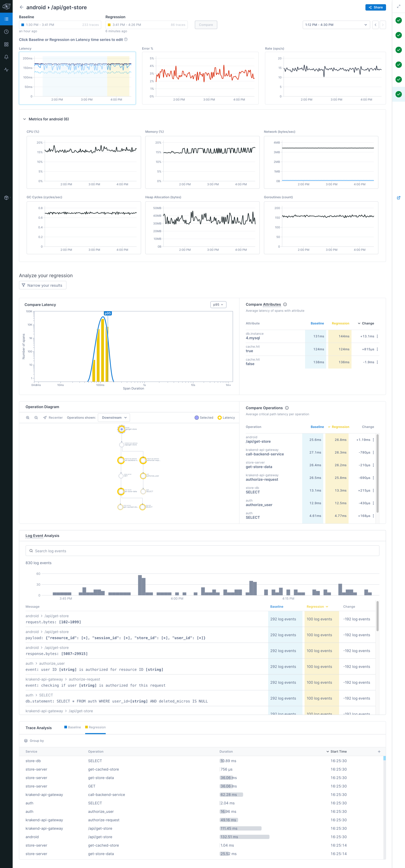Open the alerts bell icon in sidebar
The height and width of the screenshot is (868, 405).
pyautogui.click(x=6, y=57)
